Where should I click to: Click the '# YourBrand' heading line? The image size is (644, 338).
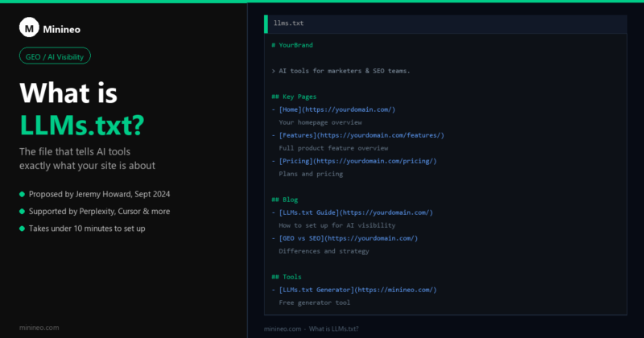(292, 45)
